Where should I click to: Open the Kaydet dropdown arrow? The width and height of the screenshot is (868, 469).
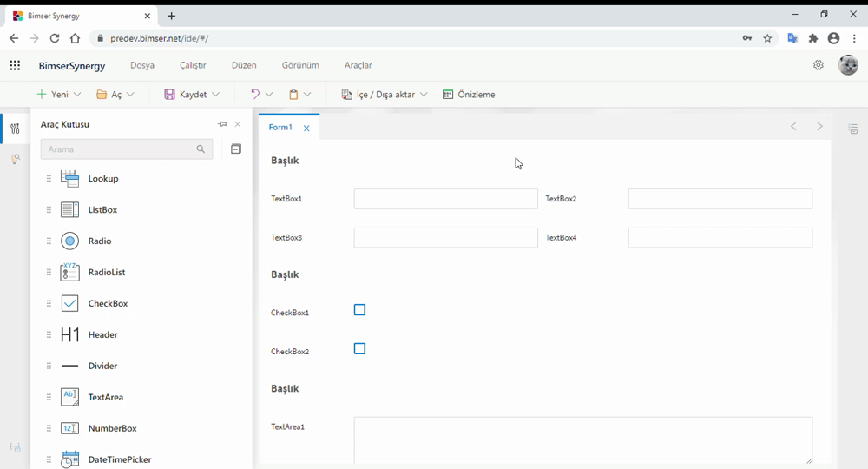pyautogui.click(x=215, y=95)
